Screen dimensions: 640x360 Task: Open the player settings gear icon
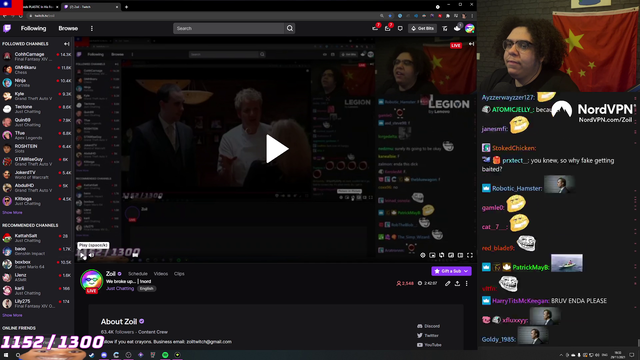[423, 255]
